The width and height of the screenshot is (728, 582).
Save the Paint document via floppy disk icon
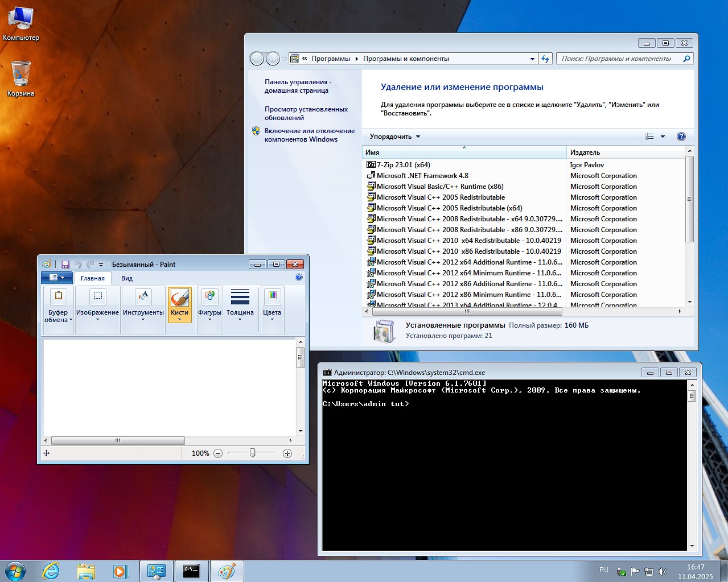tap(65, 264)
